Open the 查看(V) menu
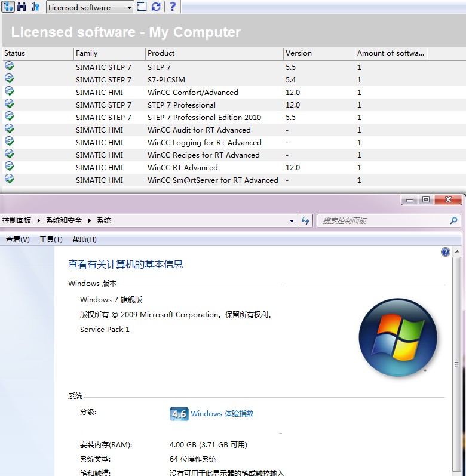The height and width of the screenshot is (476, 466). tap(17, 239)
